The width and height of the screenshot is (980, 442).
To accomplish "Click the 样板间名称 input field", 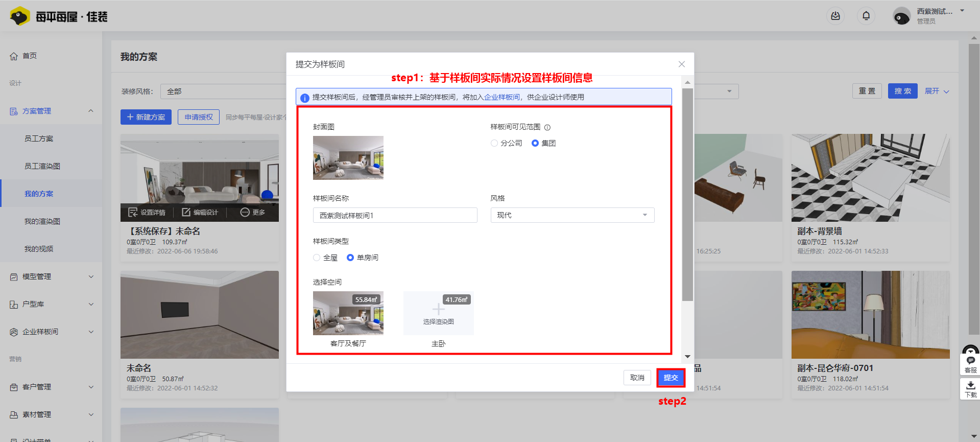I will [395, 215].
